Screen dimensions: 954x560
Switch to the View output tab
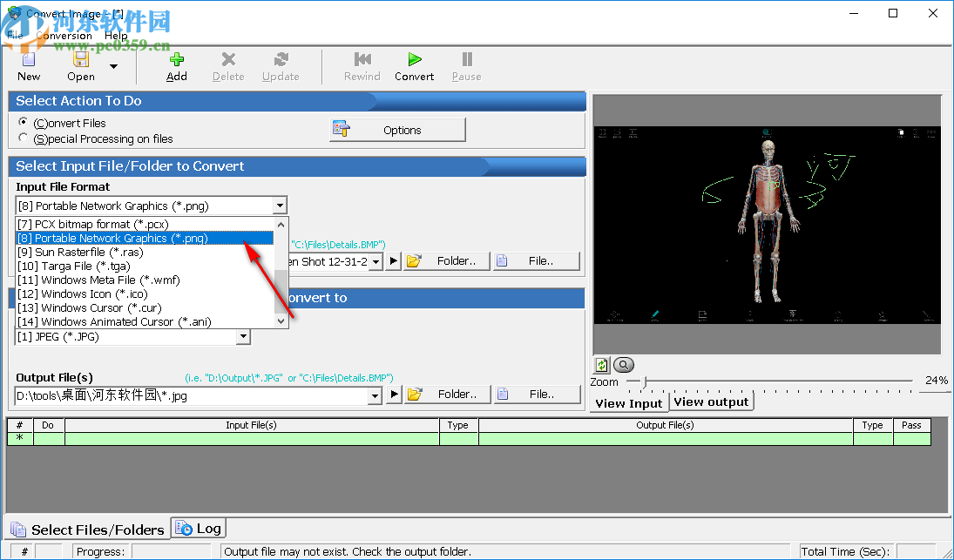(712, 401)
